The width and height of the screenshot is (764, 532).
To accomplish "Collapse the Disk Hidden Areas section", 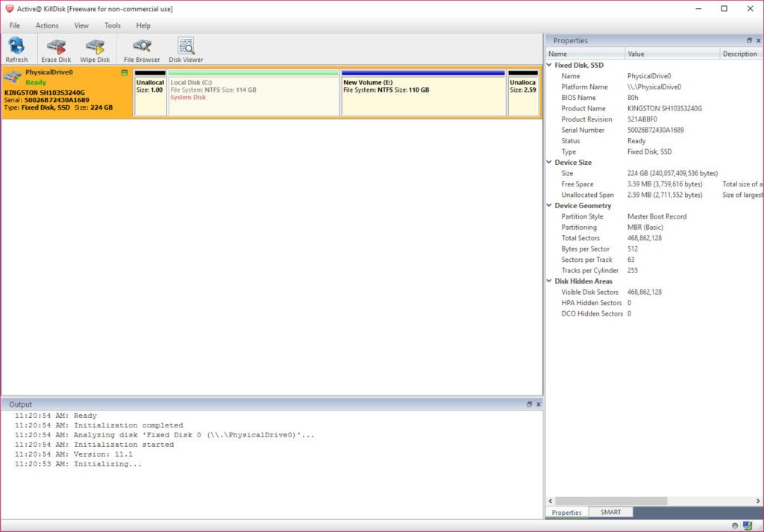I will pos(549,281).
